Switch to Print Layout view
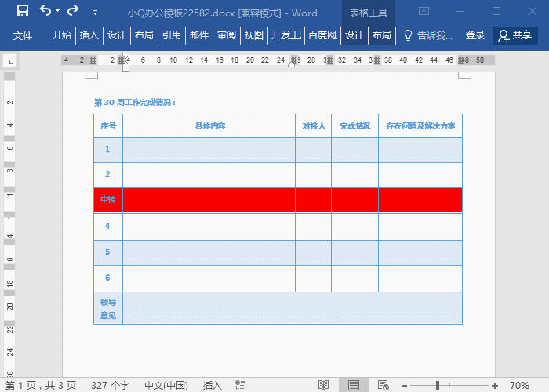 pos(353,386)
